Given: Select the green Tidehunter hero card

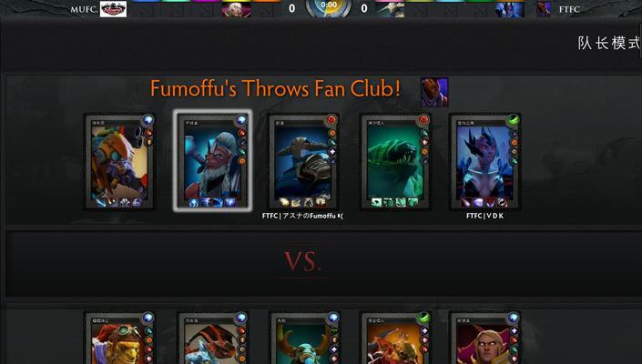Looking at the screenshot, I should pos(395,162).
